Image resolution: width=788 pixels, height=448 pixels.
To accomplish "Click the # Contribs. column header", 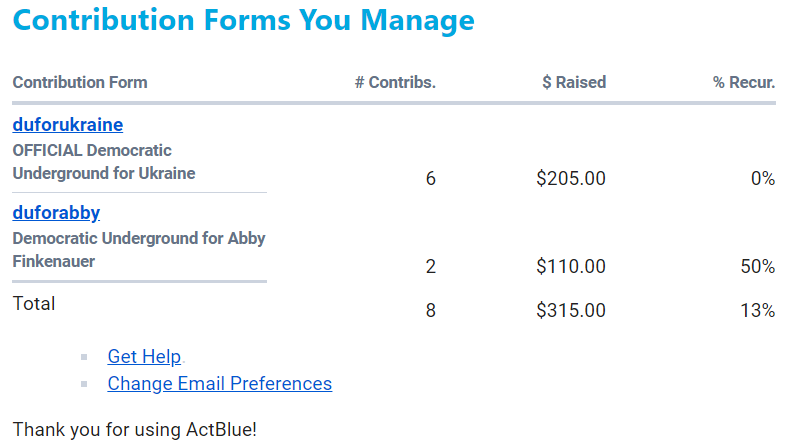I will pyautogui.click(x=395, y=83).
